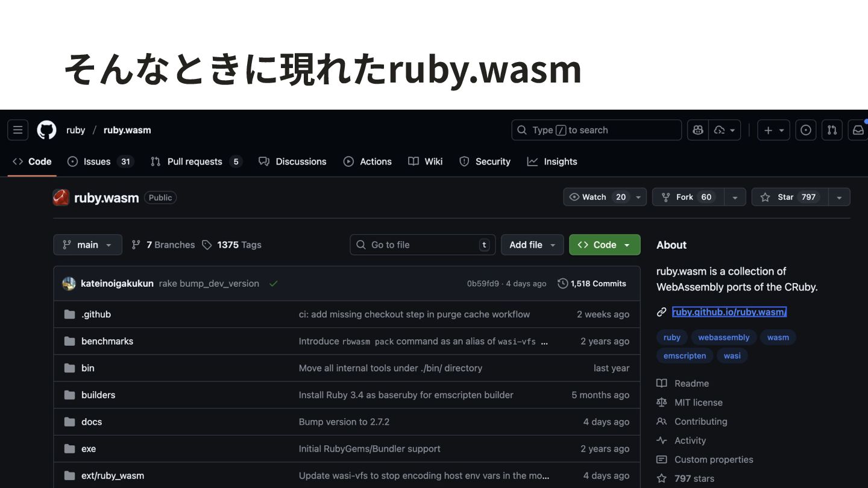This screenshot has height=488, width=868.
Task: Open the Issues tab
Action: (x=100, y=161)
